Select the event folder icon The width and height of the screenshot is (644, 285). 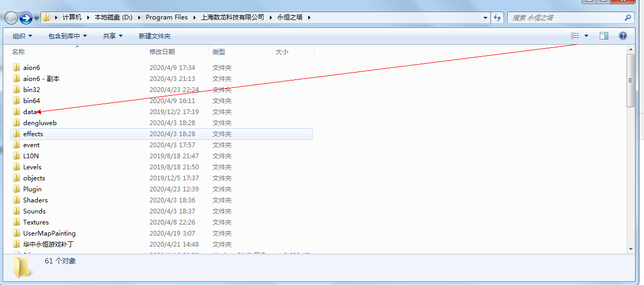[x=17, y=145]
